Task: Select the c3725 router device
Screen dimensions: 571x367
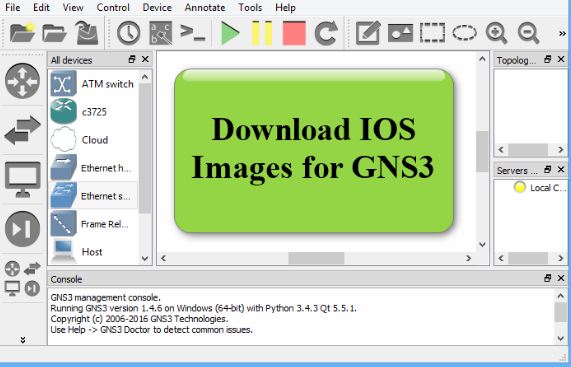Action: [x=93, y=112]
